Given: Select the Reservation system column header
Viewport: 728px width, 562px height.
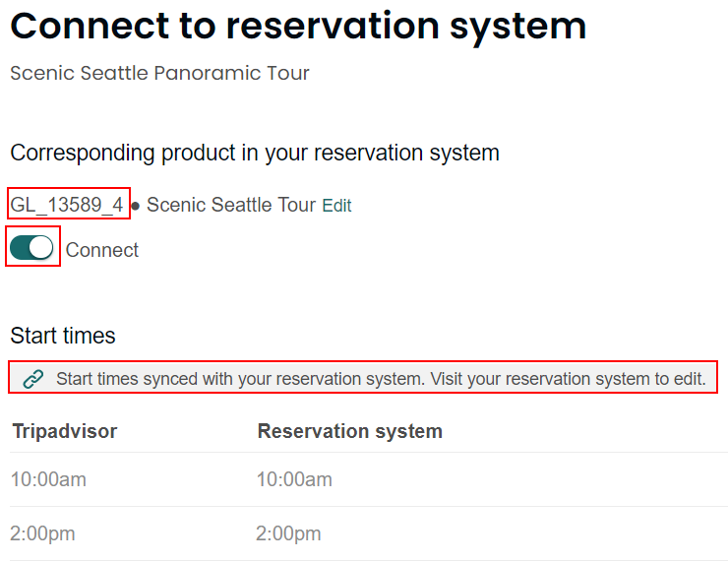Looking at the screenshot, I should [350, 431].
